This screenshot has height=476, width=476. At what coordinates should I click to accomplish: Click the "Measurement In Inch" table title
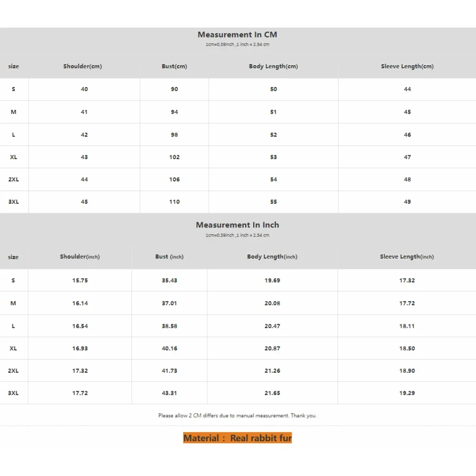[237, 225]
